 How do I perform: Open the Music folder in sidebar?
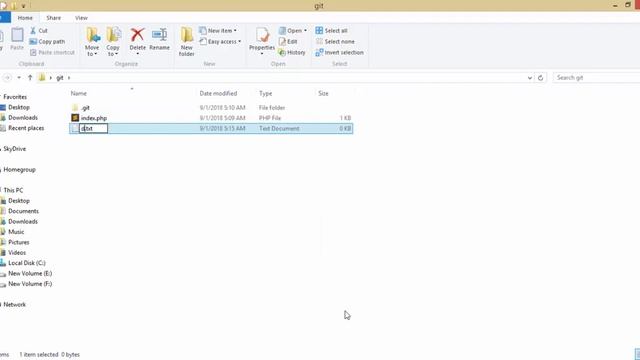(x=16, y=232)
